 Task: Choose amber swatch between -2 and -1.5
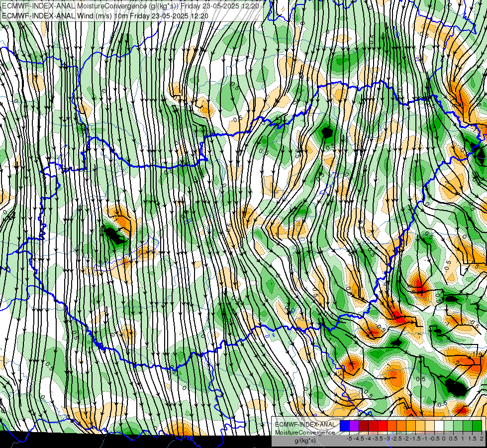pyautogui.click(x=411, y=426)
